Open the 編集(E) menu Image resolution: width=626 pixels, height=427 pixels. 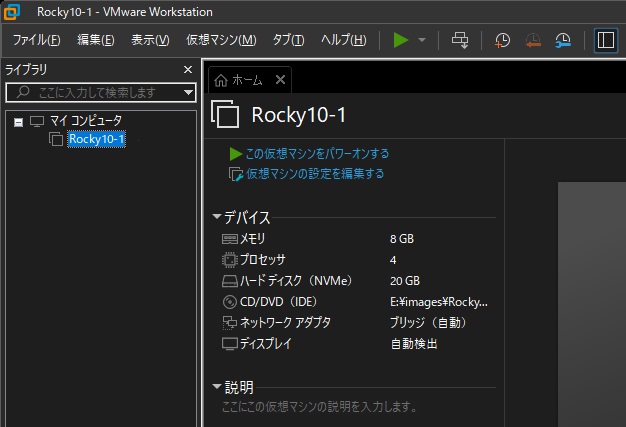point(96,40)
